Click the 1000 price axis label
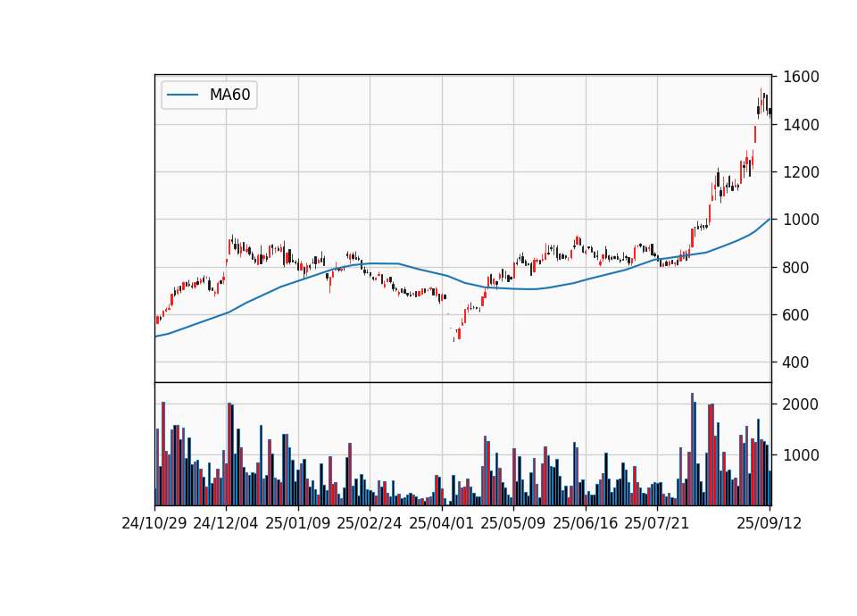Viewport: 857px width, 616px height. 801,220
